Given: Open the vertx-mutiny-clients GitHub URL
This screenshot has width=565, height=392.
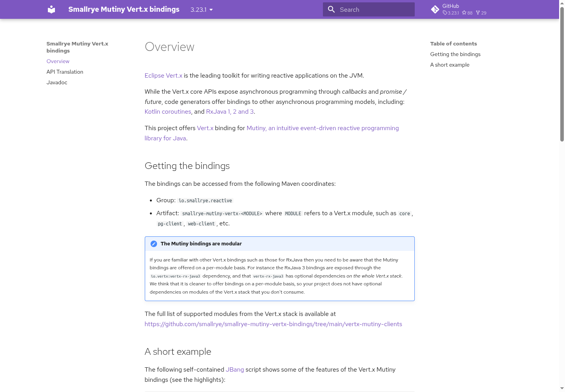Looking at the screenshot, I should [x=273, y=324].
